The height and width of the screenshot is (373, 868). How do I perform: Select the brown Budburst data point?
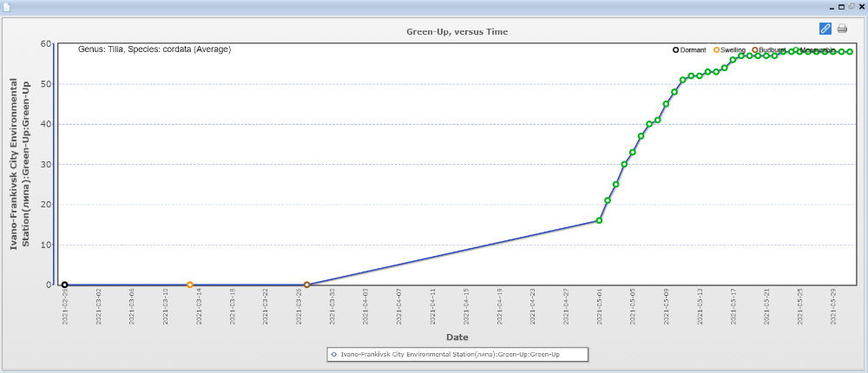(306, 285)
